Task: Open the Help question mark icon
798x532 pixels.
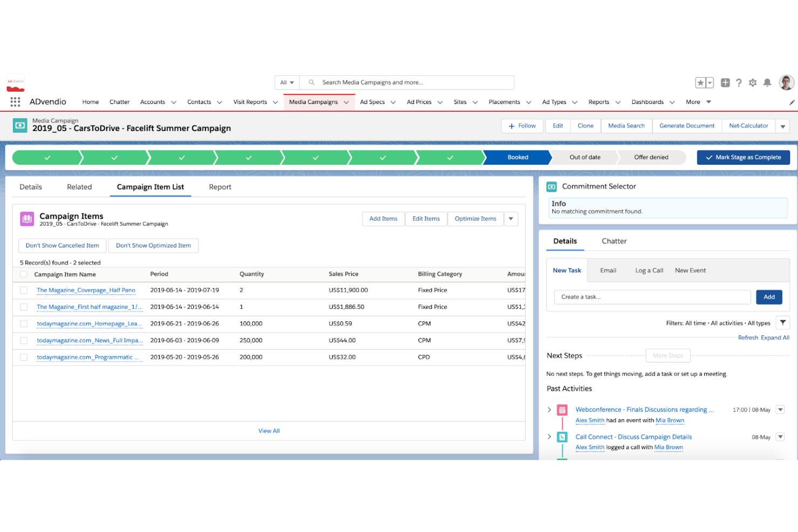Action: coord(739,82)
